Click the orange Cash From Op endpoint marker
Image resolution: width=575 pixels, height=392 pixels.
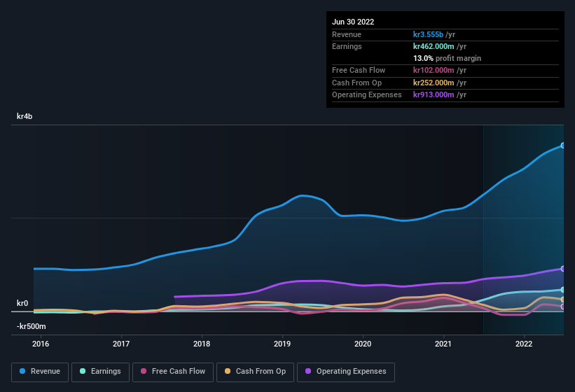[x=563, y=300]
